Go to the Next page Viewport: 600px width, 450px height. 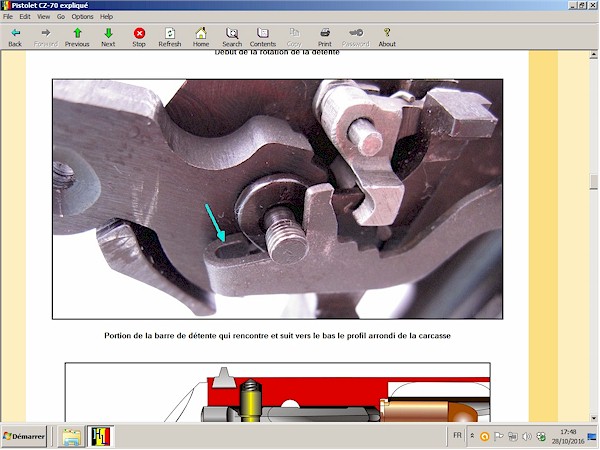tap(108, 37)
